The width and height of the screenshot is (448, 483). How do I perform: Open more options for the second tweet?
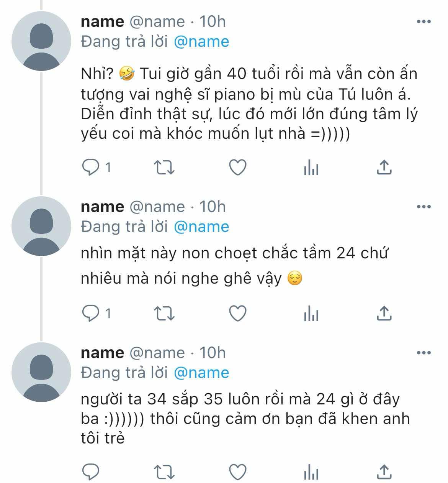(x=423, y=207)
